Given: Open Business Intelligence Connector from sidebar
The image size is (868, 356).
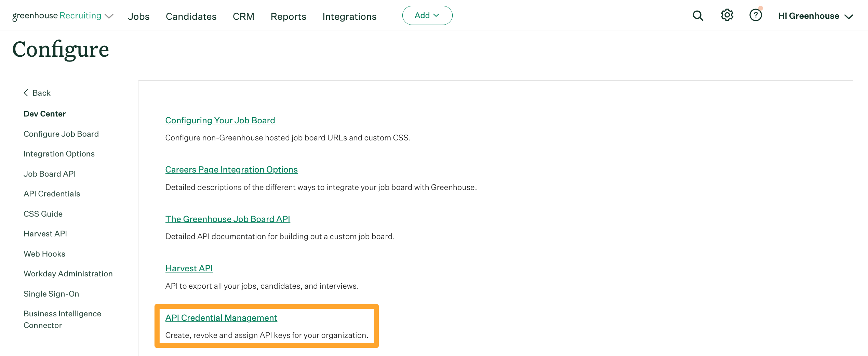Looking at the screenshot, I should [x=62, y=319].
